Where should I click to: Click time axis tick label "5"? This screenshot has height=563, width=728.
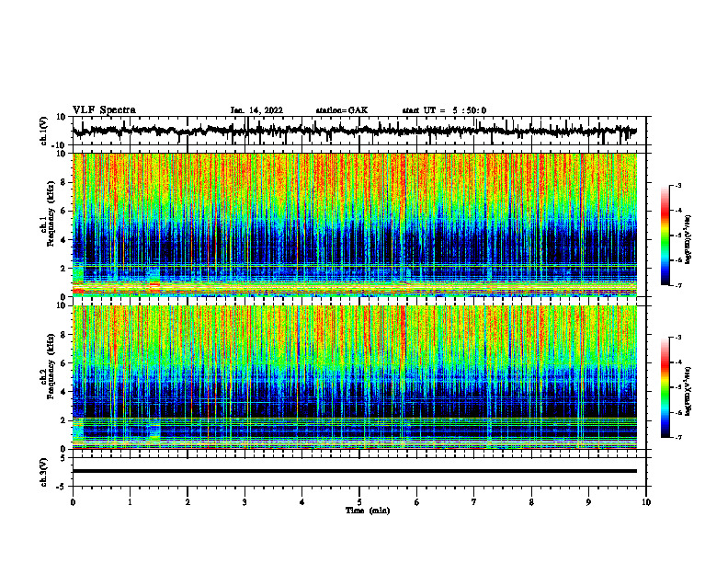[x=359, y=502]
